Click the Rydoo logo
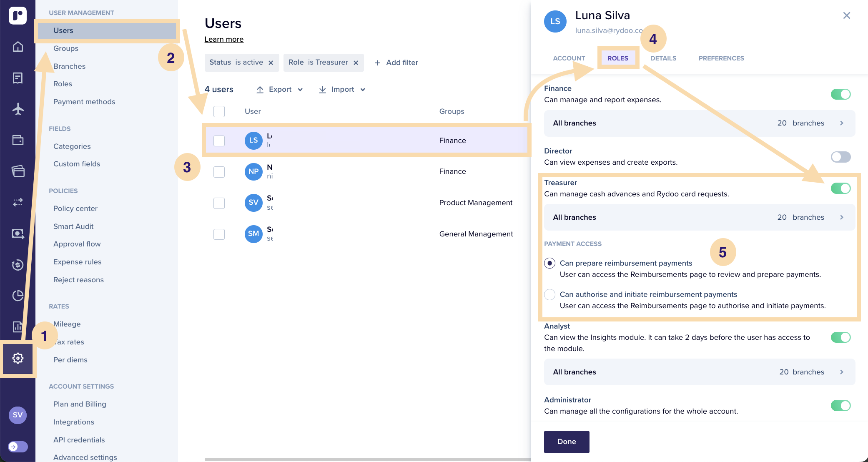Viewport: 868px width, 462px height. click(x=18, y=16)
